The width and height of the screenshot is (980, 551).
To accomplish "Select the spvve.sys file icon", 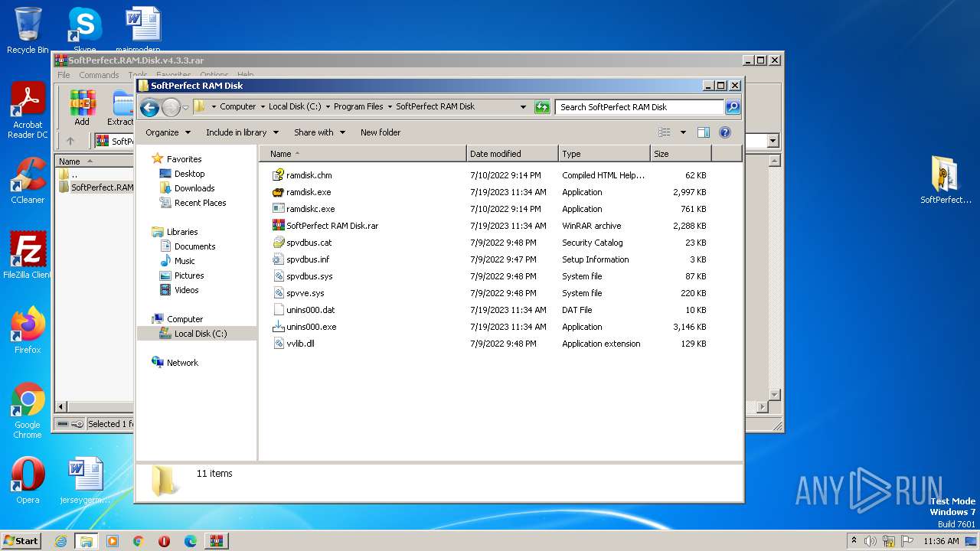I will tap(279, 293).
